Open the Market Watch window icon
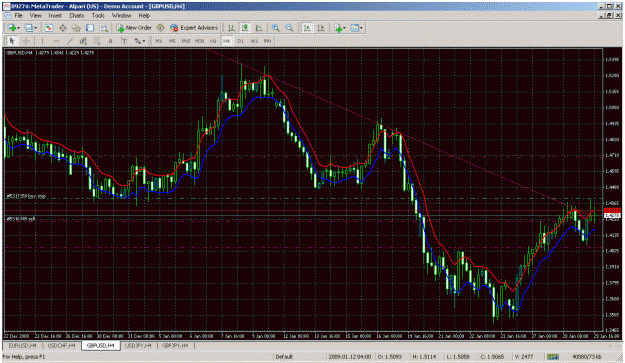Viewport: 625px width, 363px height. [49, 28]
